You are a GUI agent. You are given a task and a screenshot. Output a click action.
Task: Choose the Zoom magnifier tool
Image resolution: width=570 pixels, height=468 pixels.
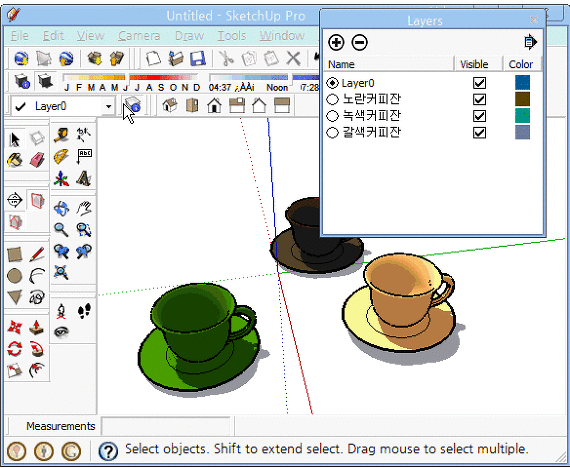61,230
